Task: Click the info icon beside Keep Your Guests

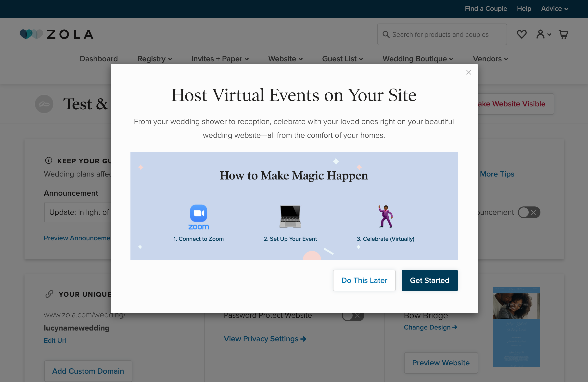Action: [49, 161]
